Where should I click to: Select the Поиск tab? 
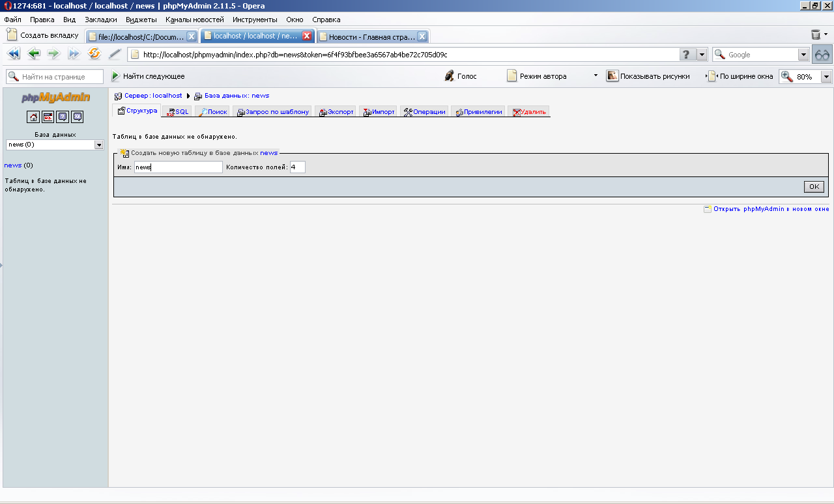point(212,111)
